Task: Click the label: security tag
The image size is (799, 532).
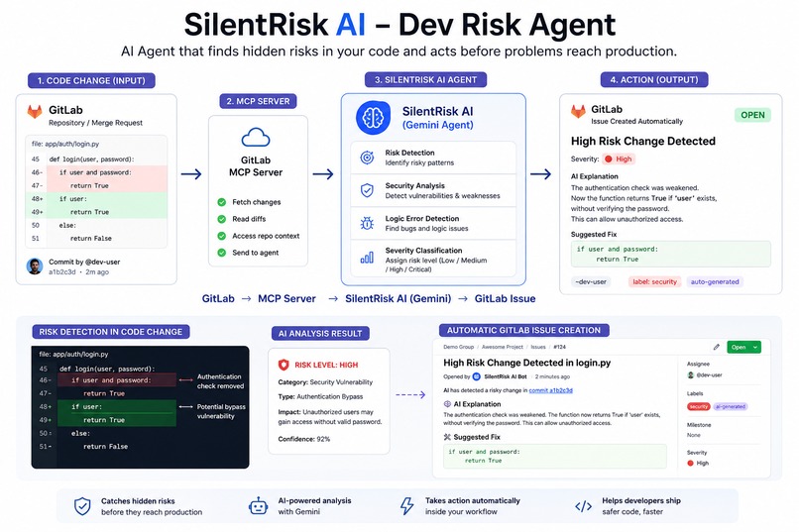Action: coord(655,281)
